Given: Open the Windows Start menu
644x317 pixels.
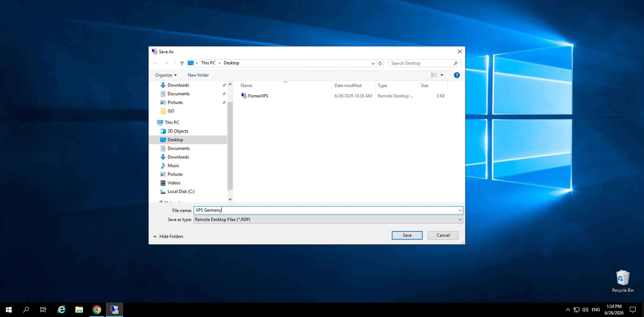Looking at the screenshot, I should coord(8,310).
